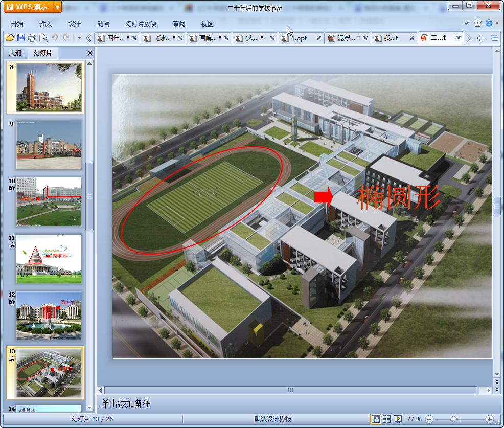The height and width of the screenshot is (428, 504).
Task: Open the 插入 ribbon tab
Action: tap(45, 24)
